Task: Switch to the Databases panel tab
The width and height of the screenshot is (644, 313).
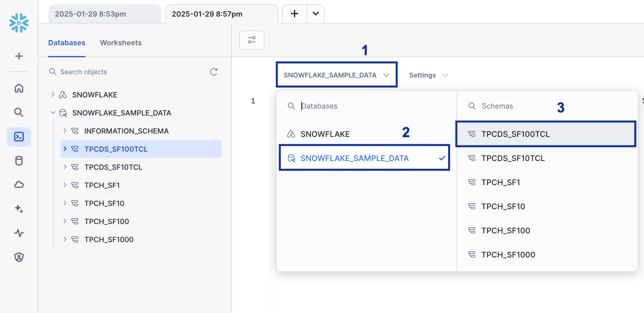Action: tap(67, 43)
